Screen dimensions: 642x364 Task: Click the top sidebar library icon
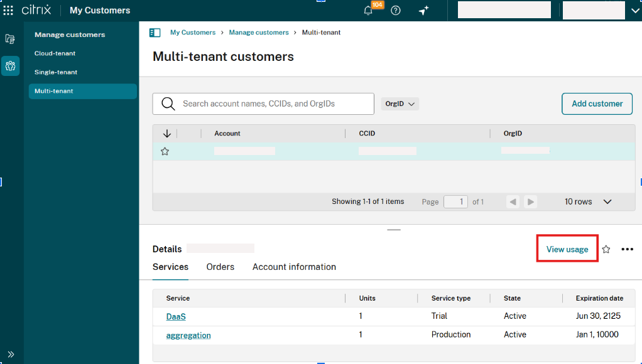click(10, 39)
